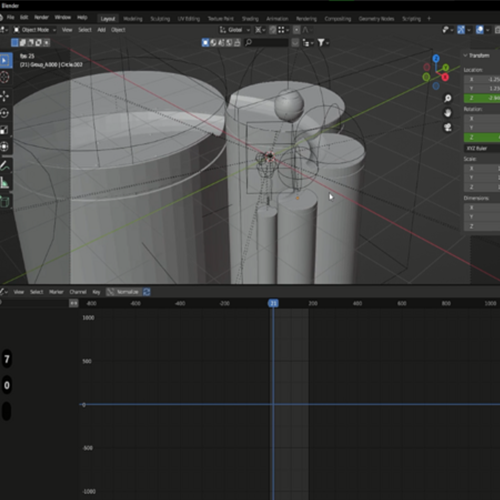Open the Add menu in viewport header
This screenshot has width=500, height=500.
(x=101, y=30)
